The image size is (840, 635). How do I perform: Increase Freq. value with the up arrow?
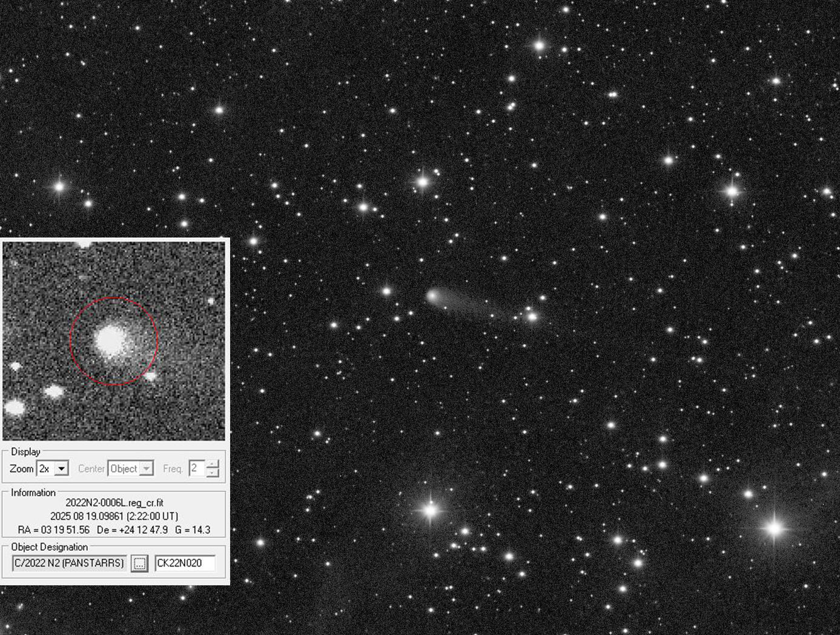click(x=213, y=464)
